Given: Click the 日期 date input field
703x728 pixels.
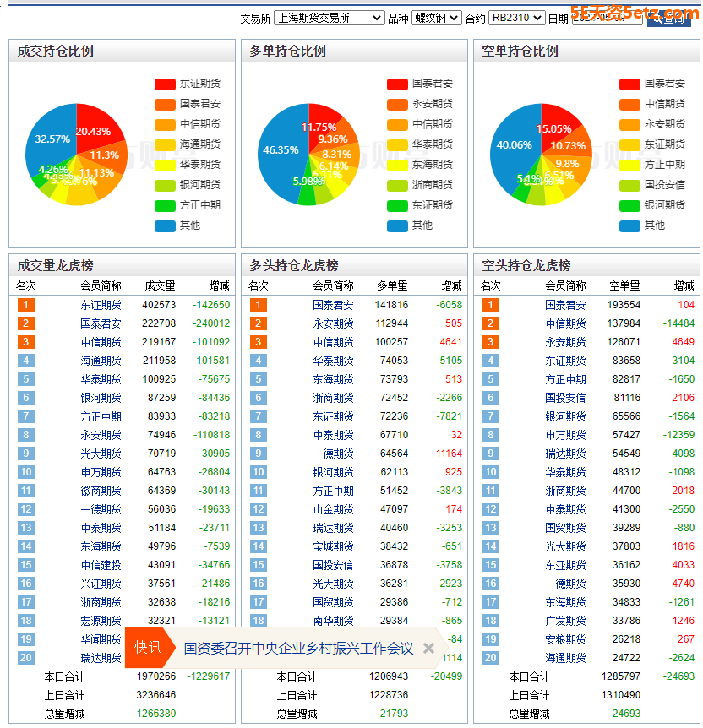Looking at the screenshot, I should [x=607, y=18].
